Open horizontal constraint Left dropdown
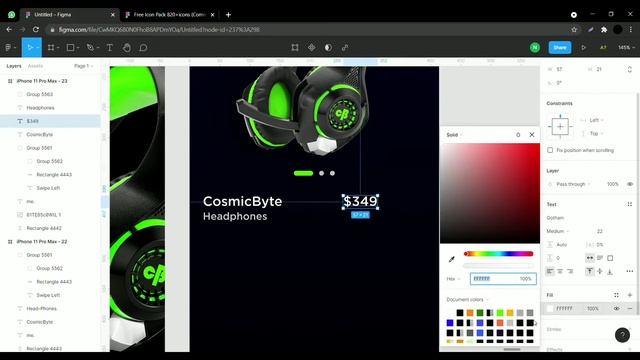Image resolution: width=640 pixels, height=360 pixels. coord(596,120)
